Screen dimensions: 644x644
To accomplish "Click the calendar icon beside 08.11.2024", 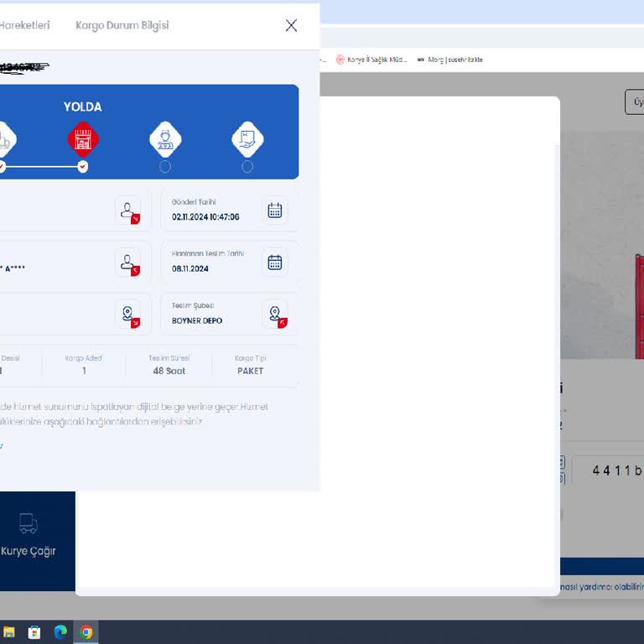I will pyautogui.click(x=275, y=262).
